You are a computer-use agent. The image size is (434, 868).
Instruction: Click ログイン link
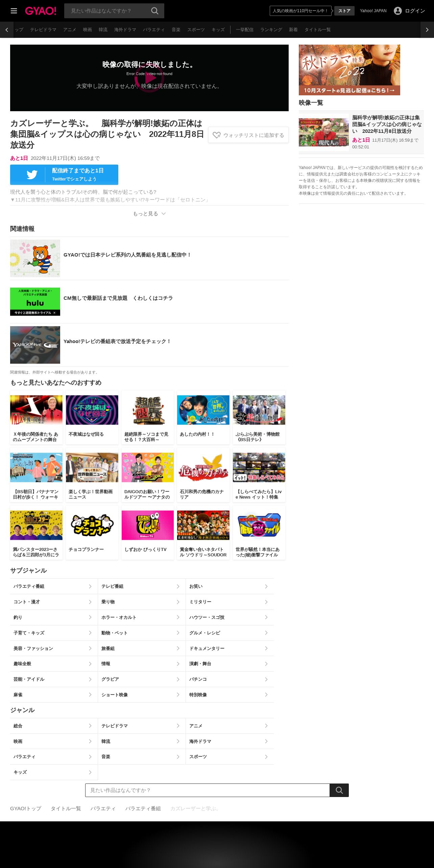click(415, 11)
